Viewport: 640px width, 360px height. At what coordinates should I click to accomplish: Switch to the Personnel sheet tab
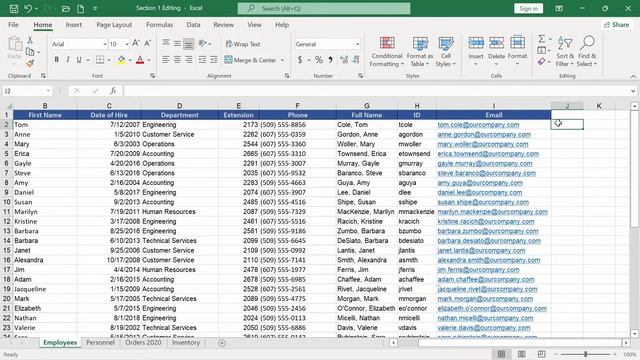click(100, 342)
